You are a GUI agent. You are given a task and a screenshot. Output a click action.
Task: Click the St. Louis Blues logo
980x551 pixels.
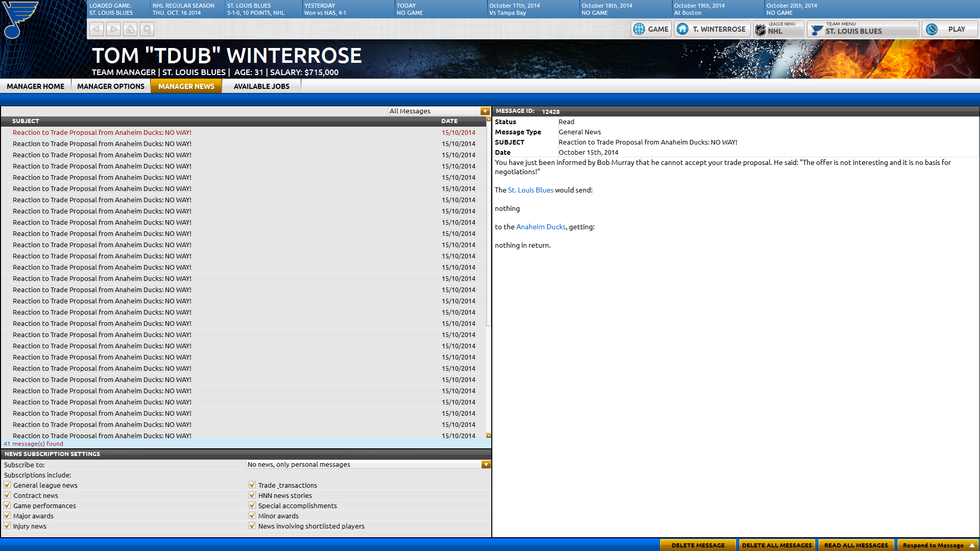point(20,19)
